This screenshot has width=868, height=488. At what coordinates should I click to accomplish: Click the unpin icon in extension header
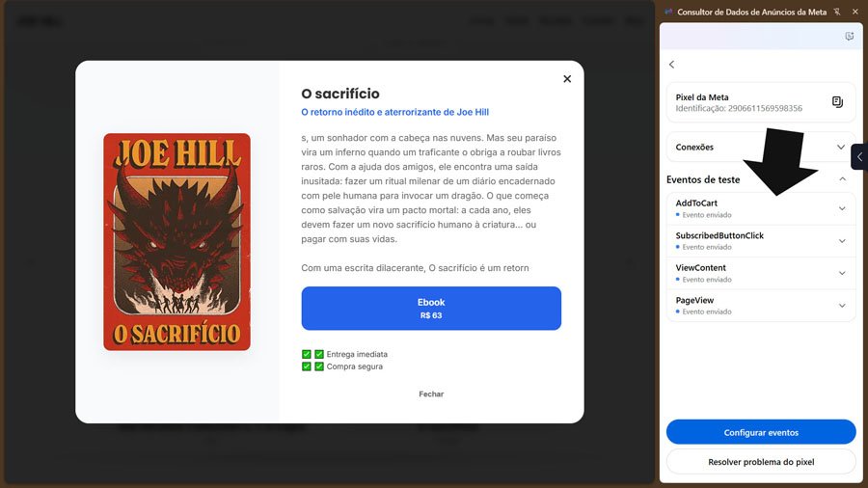(x=837, y=12)
